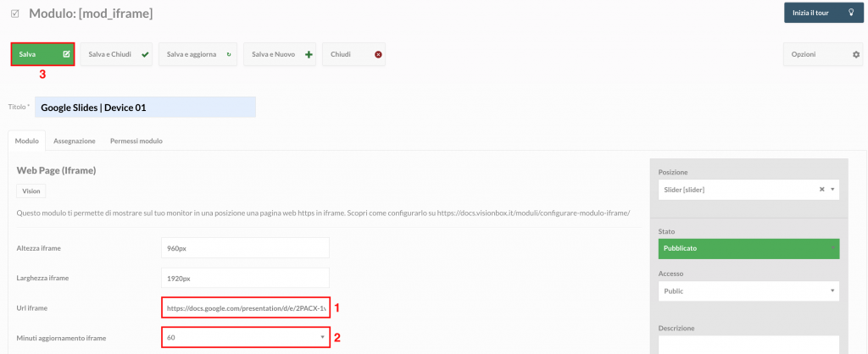Select the Modulo tab

pyautogui.click(x=26, y=141)
